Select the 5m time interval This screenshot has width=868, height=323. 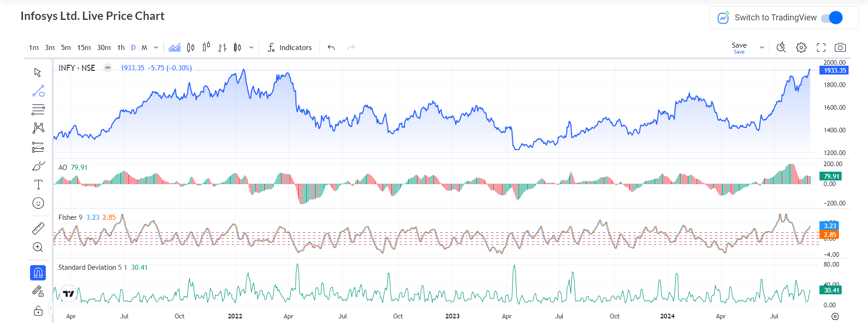(66, 47)
